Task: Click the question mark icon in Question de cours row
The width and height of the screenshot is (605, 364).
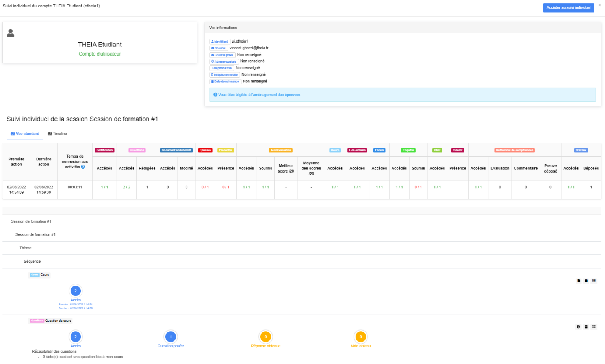Action: click(579, 327)
